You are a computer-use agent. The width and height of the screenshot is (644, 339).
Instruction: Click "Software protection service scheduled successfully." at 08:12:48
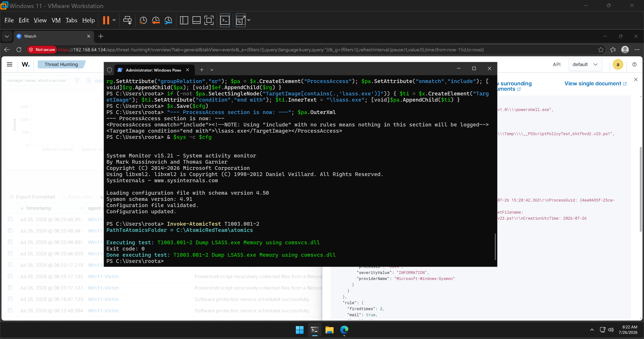(x=252, y=311)
